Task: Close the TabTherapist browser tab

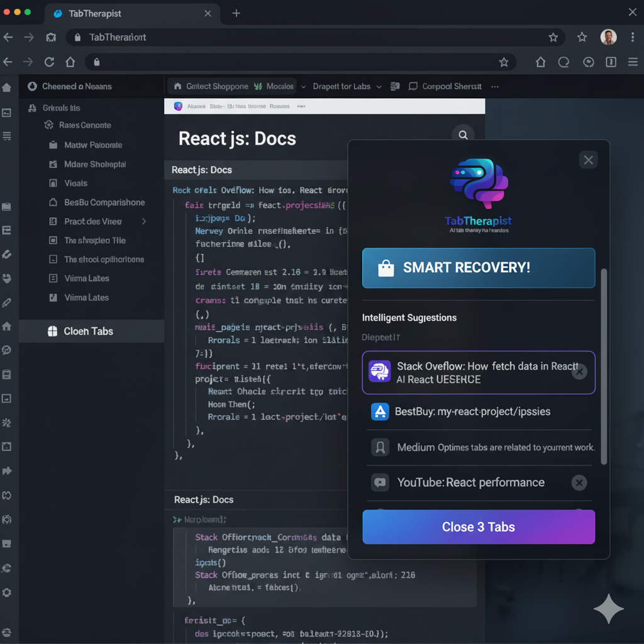Action: click(208, 14)
